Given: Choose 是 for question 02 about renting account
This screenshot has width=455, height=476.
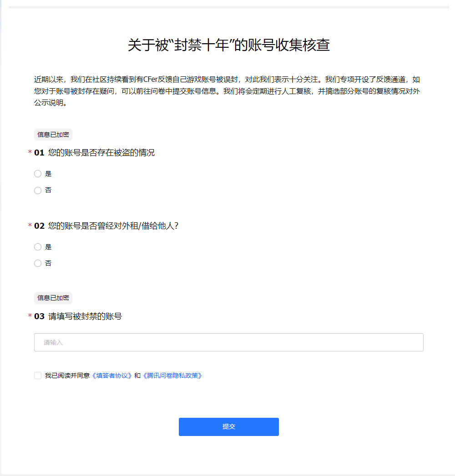Looking at the screenshot, I should (38, 247).
